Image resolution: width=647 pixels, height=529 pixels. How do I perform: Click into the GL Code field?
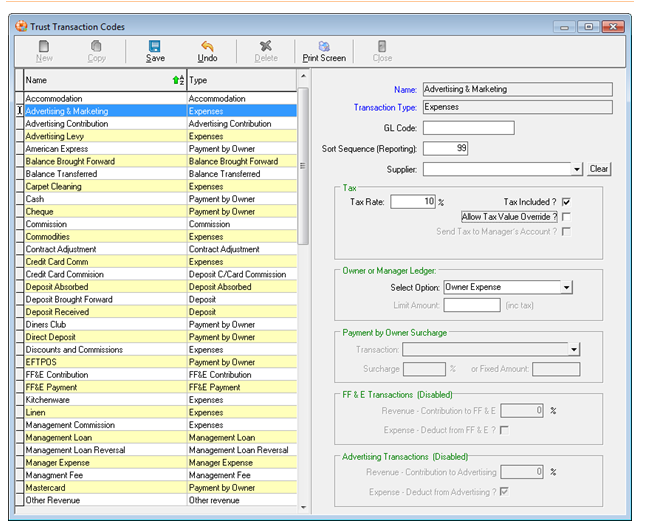click(468, 128)
